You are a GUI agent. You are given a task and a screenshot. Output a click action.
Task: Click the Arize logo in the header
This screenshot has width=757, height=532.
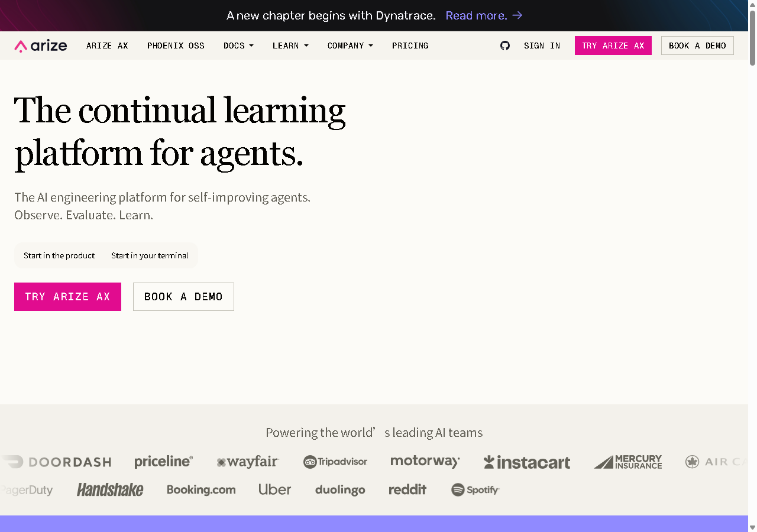pyautogui.click(x=41, y=46)
